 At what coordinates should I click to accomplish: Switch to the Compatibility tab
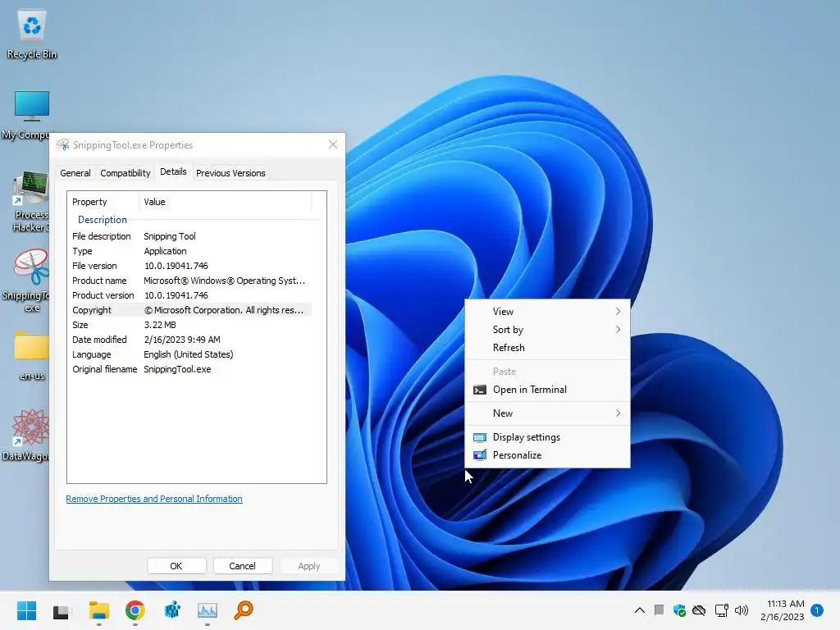click(126, 173)
